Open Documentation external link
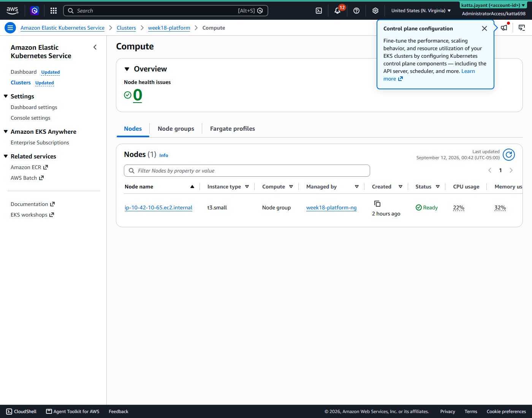This screenshot has width=532, height=418. 33,204
